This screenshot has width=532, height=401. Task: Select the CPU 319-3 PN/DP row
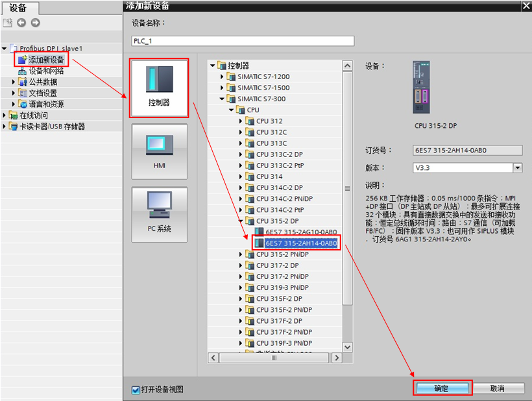tap(274, 287)
